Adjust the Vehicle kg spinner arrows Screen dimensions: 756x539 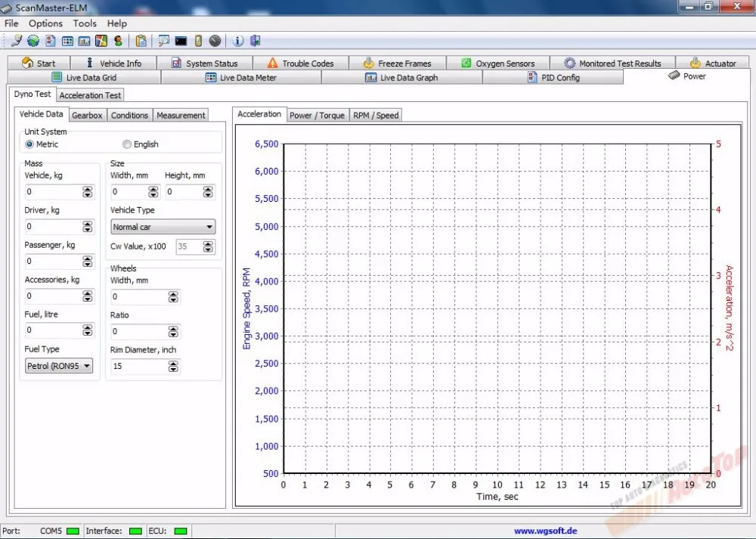click(87, 192)
